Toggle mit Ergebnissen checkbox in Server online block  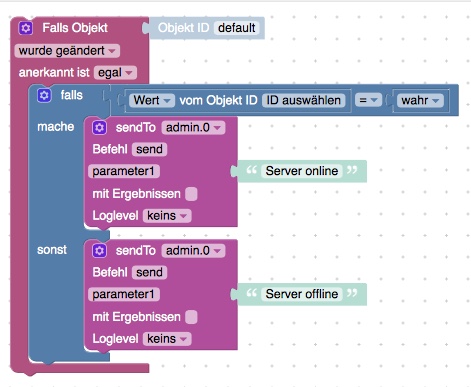pos(191,194)
